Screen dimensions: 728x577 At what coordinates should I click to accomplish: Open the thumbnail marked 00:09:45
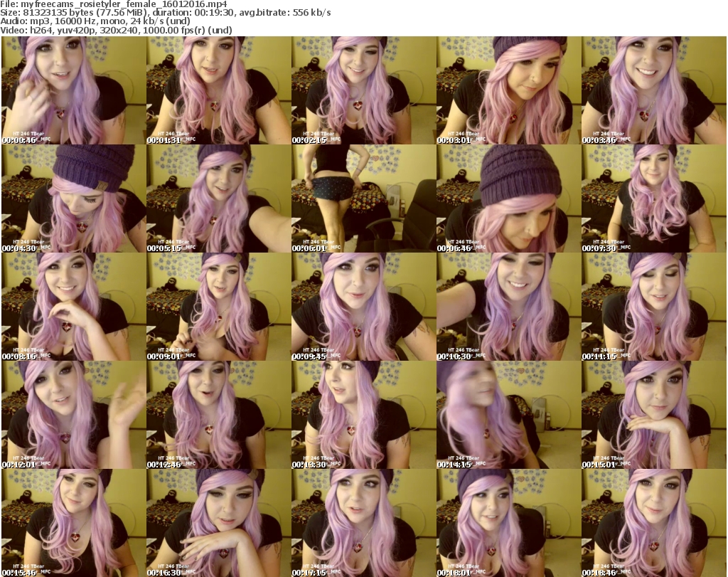(364, 307)
